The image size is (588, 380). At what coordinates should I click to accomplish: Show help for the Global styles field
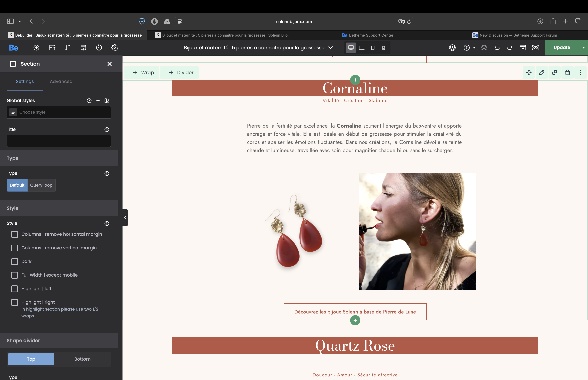(89, 100)
